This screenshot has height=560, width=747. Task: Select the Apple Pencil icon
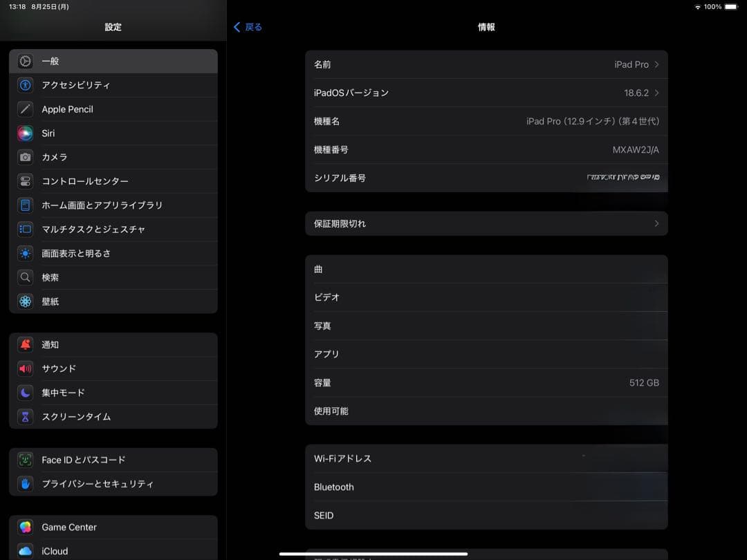pyautogui.click(x=26, y=109)
